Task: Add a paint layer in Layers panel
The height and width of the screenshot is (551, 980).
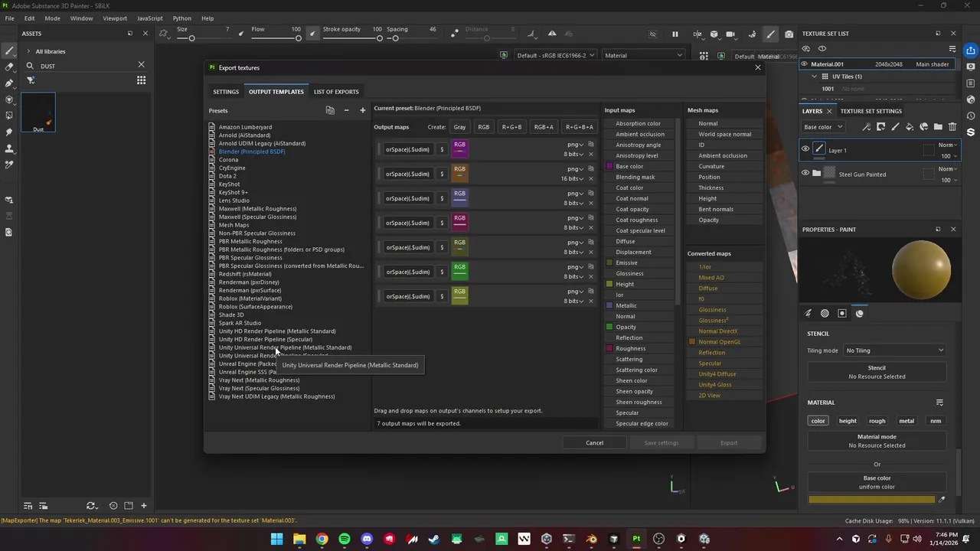Action: (895, 127)
